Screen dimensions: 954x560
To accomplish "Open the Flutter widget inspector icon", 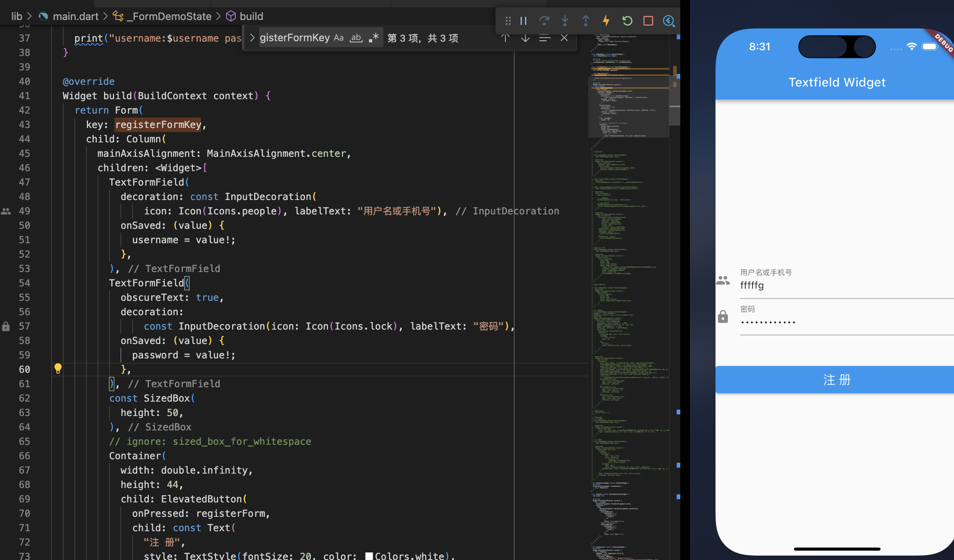I will click(669, 21).
